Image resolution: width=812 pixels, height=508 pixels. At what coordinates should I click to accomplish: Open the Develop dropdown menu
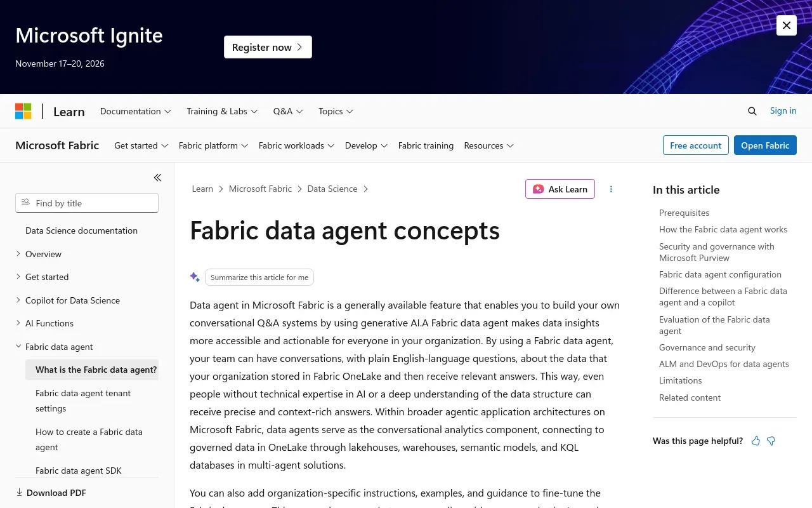[x=366, y=145]
